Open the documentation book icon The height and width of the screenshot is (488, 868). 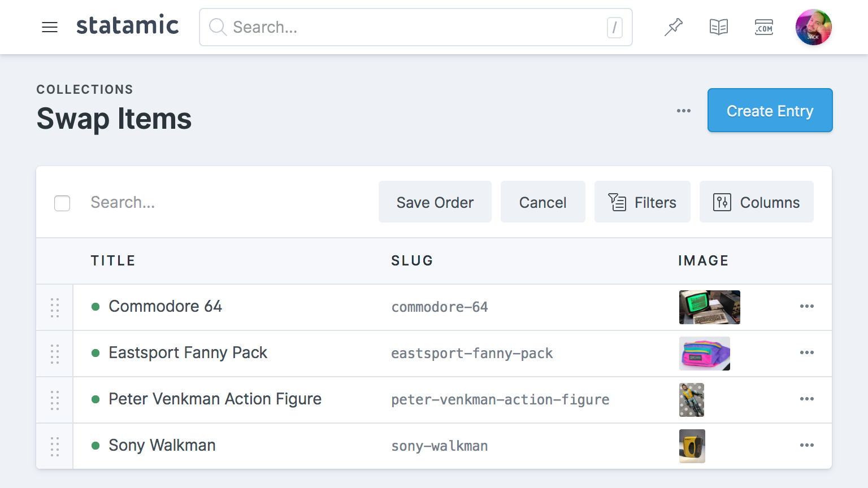point(718,27)
